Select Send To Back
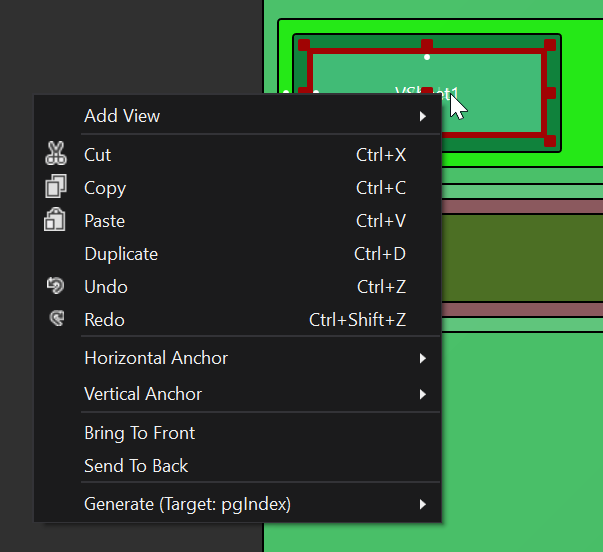The width and height of the screenshot is (603, 552). point(136,466)
